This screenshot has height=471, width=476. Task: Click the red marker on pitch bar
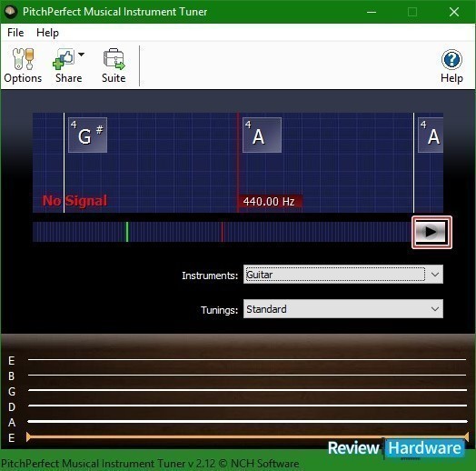click(x=223, y=232)
